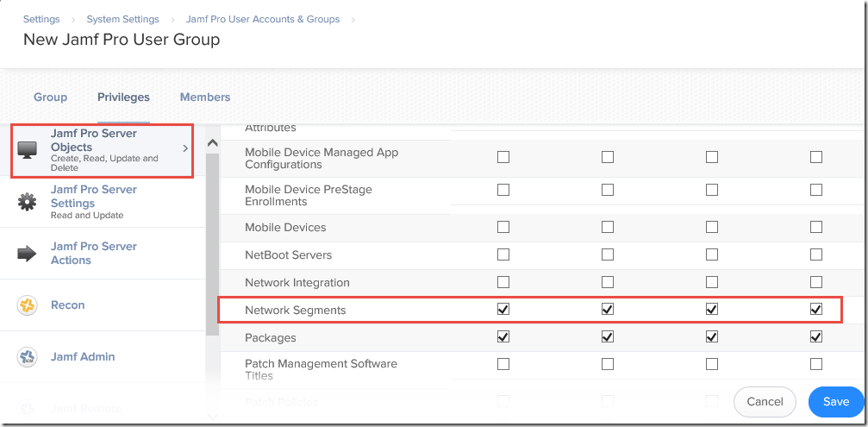Uncheck second checkbox for Packages
Screen dimensions: 868x427
click(608, 336)
